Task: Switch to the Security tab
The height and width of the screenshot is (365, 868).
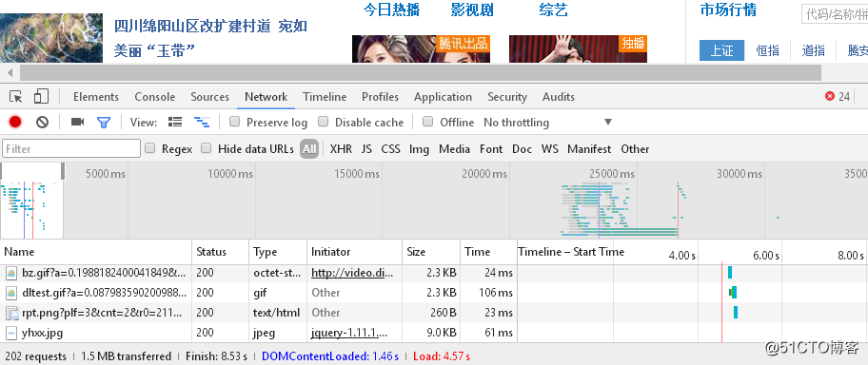Action: pyautogui.click(x=507, y=97)
